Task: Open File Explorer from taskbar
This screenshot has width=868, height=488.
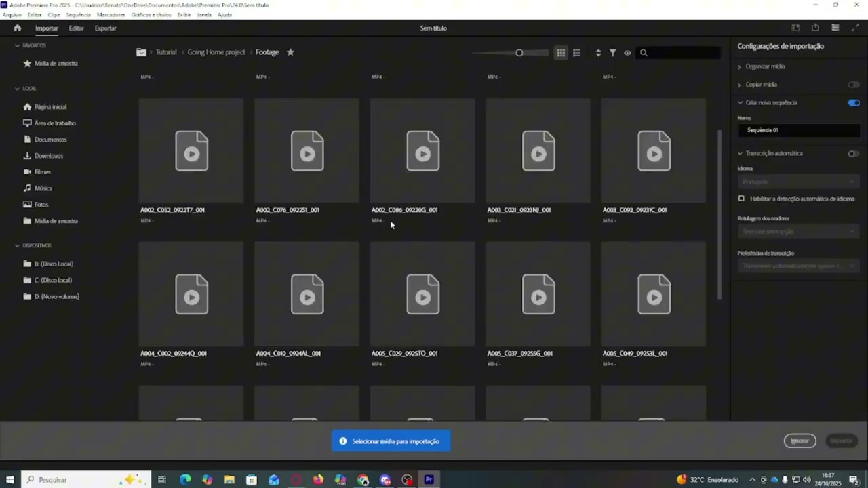Action: pos(229,480)
